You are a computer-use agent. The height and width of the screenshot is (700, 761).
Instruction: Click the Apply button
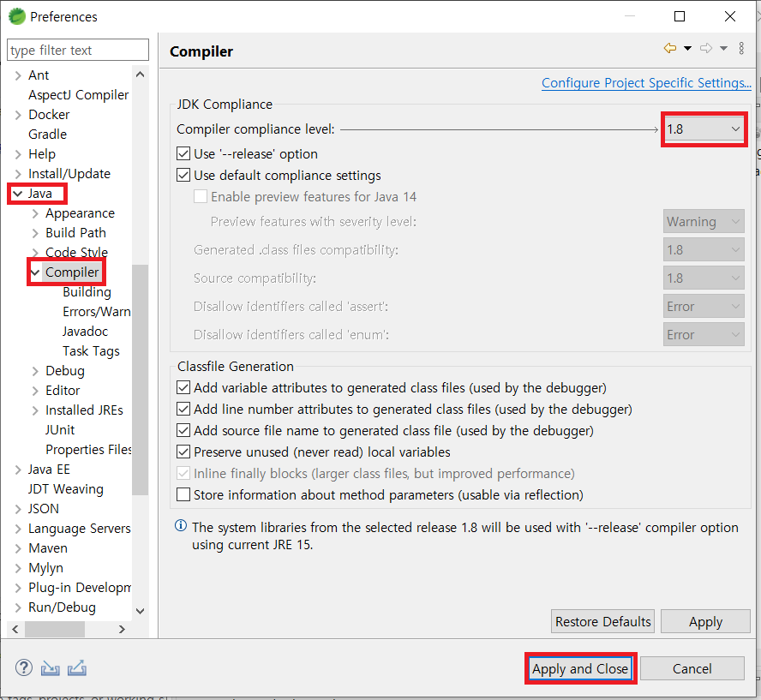coord(705,621)
